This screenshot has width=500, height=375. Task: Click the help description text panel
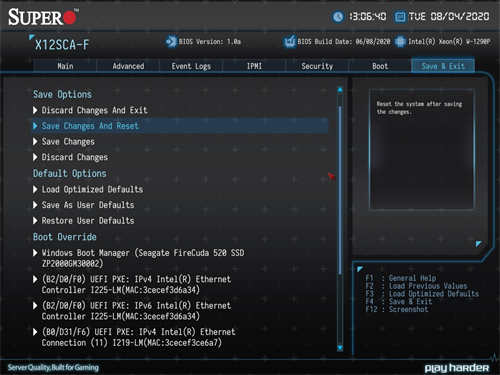pyautogui.click(x=421, y=149)
